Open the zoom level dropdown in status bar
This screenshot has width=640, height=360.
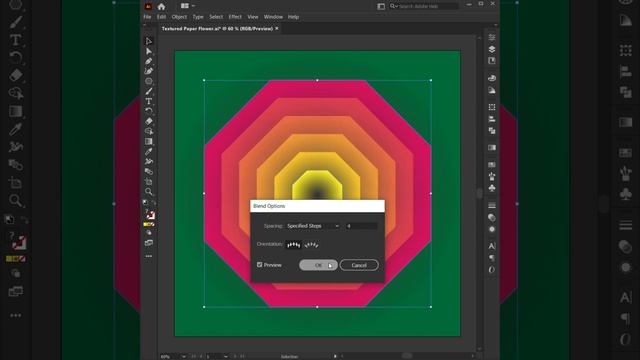click(183, 356)
